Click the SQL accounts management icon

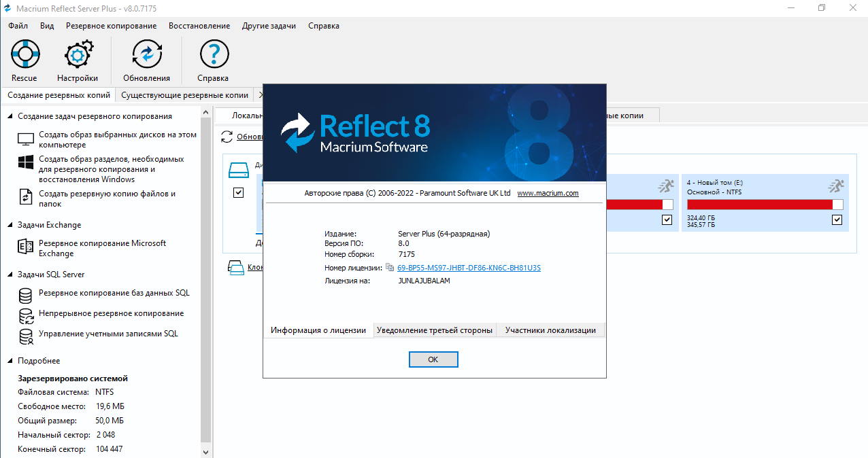26,336
